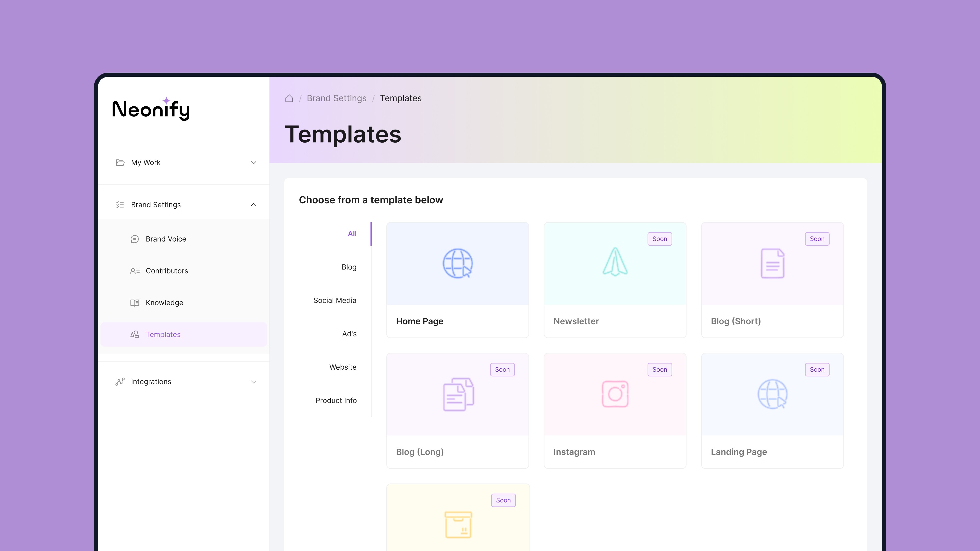Click the Contributors people icon

[135, 271]
